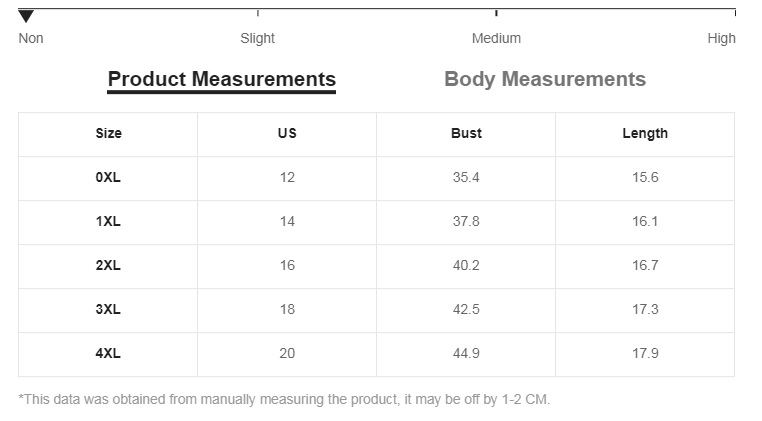The height and width of the screenshot is (421, 762).
Task: Click the Bust column header
Action: tap(466, 134)
